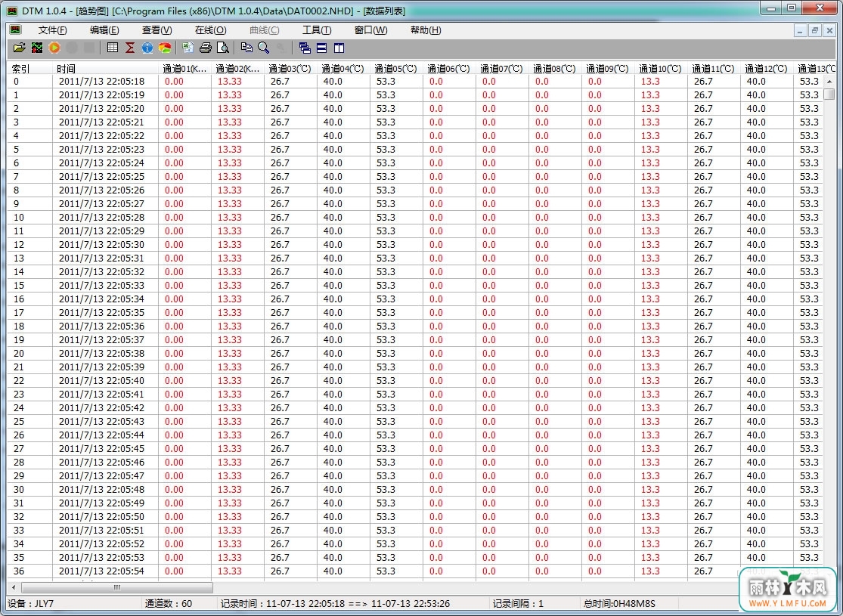The height and width of the screenshot is (616, 843).
Task: Click the app icon left of 文件 menu
Action: 15,29
